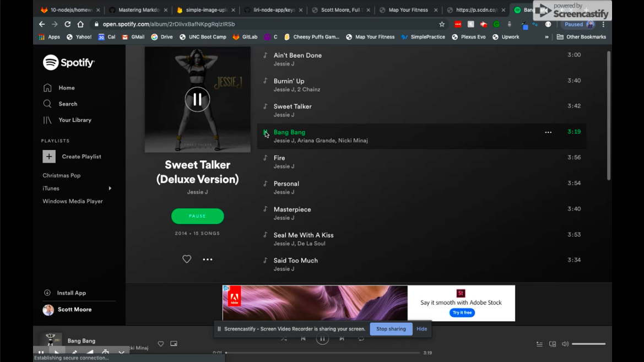Switch to the liri-node-app tab
The width and height of the screenshot is (644, 362).
(274, 10)
